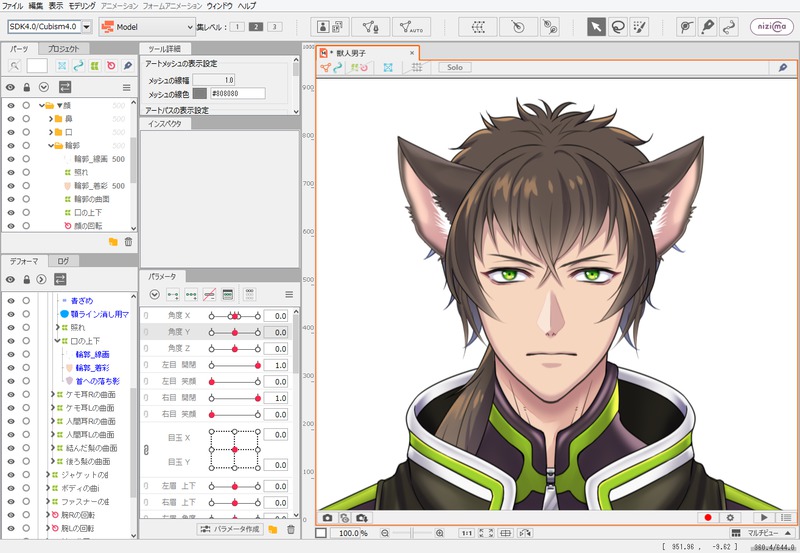Image resolution: width=800 pixels, height=553 pixels.
Task: Collapse 口の上下 deformer node
Action: pyautogui.click(x=57, y=341)
